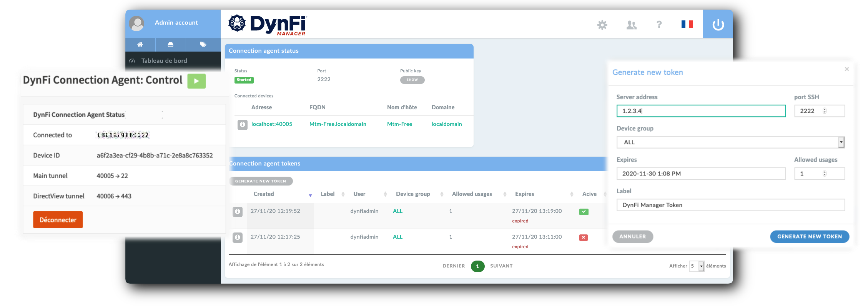Screen dimensions: 868x306
Task: Adjust Allowed usages stepper arrows
Action: pos(825,174)
